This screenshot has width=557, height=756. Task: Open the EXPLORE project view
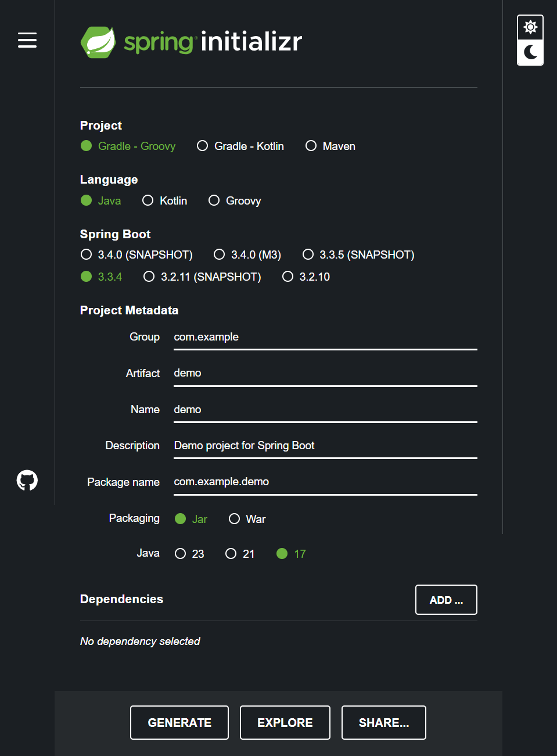[x=285, y=723]
